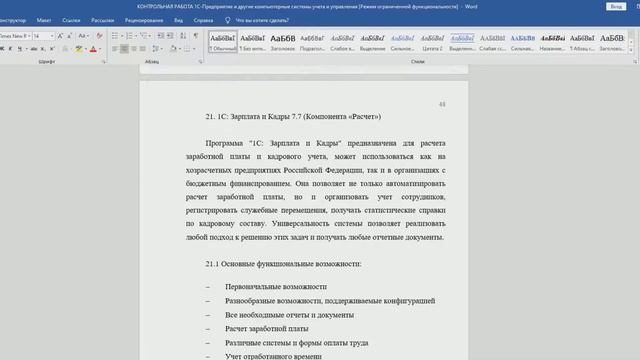Toggle subscript formatting

(x=43, y=49)
